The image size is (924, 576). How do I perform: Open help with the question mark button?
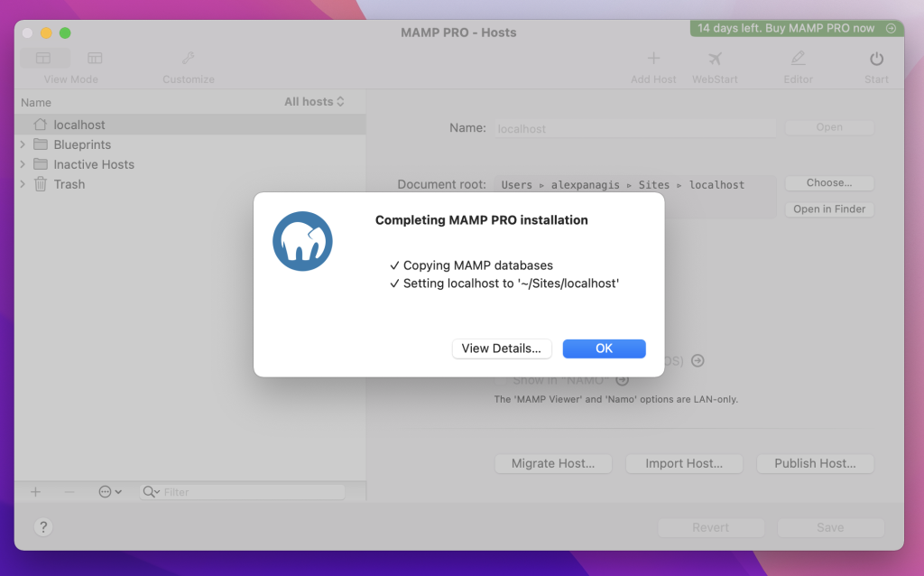[x=43, y=527]
